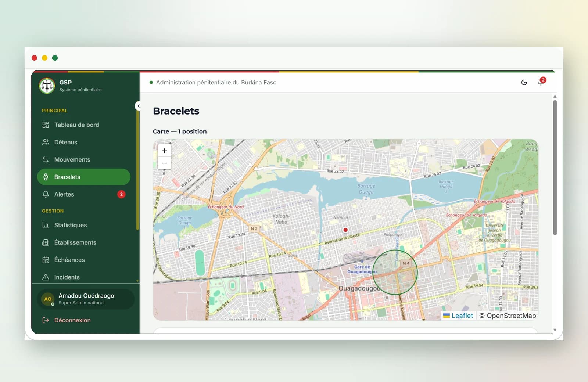
Task: Click the Bracelets watch icon
Action: pyautogui.click(x=46, y=177)
